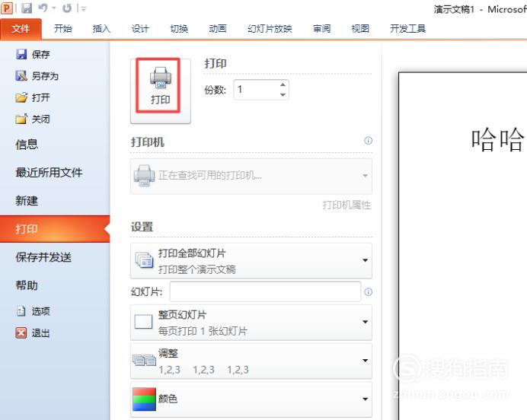This screenshot has width=527, height=420.
Task: Click 退出 to exit PowerPoint
Action: (33, 333)
